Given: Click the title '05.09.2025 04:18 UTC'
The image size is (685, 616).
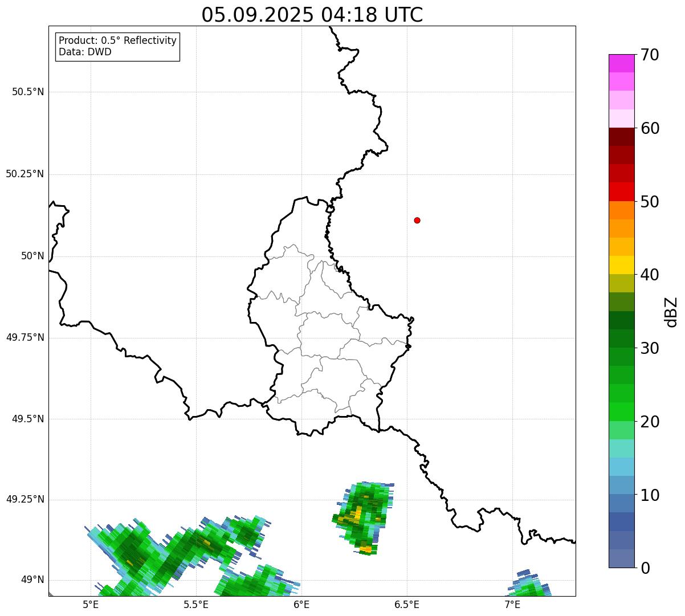Looking at the screenshot, I should click(x=312, y=15).
